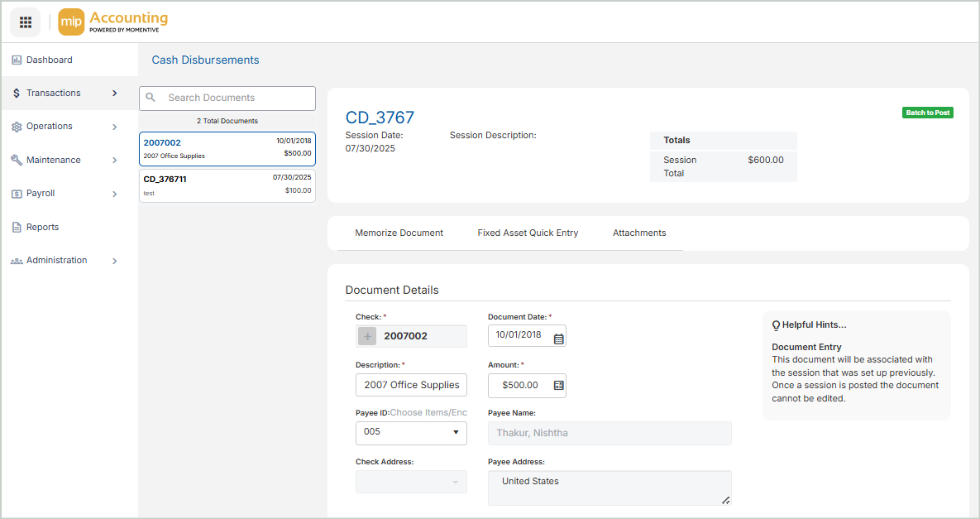This screenshot has width=980, height=519.
Task: Switch to the Memorize Document tab
Action: [x=399, y=233]
